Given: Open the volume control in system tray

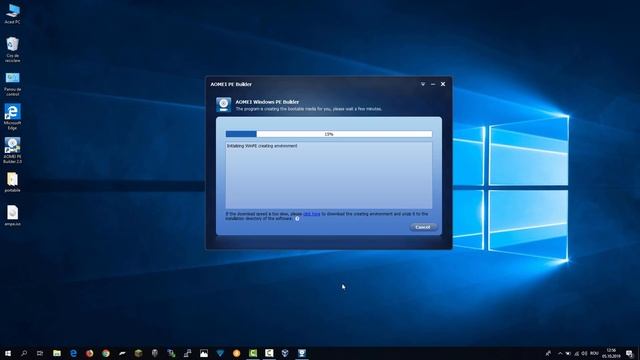Looking at the screenshot, I should coord(584,353).
